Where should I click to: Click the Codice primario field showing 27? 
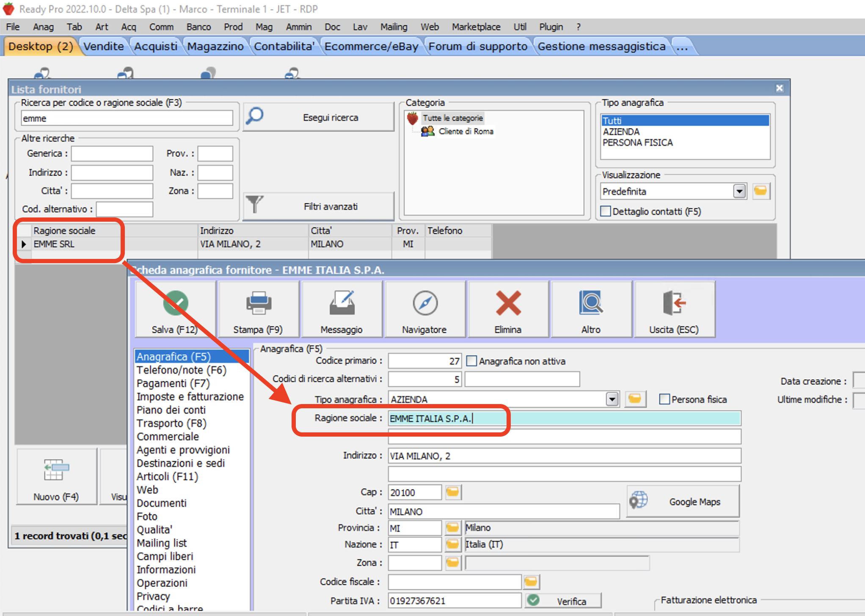(x=425, y=361)
